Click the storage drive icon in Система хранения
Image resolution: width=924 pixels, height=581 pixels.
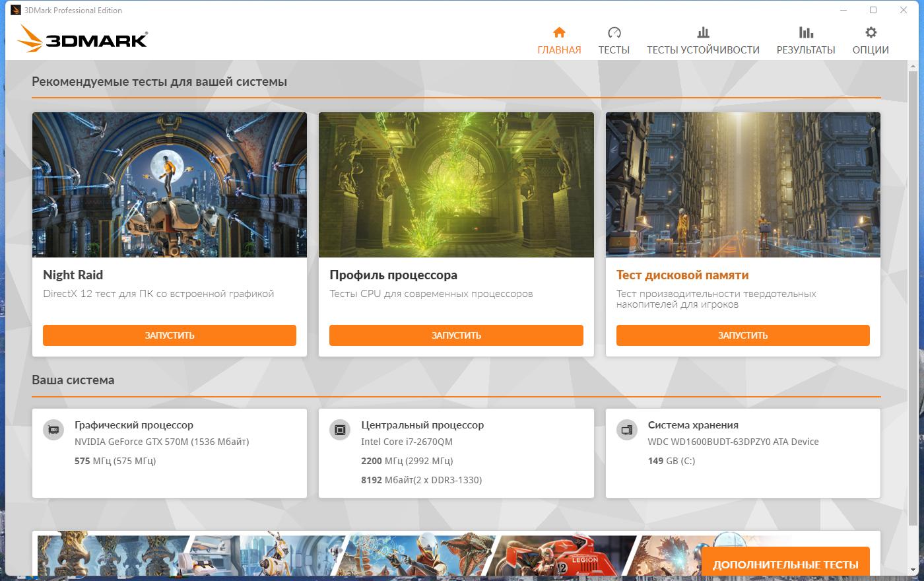tap(626, 430)
